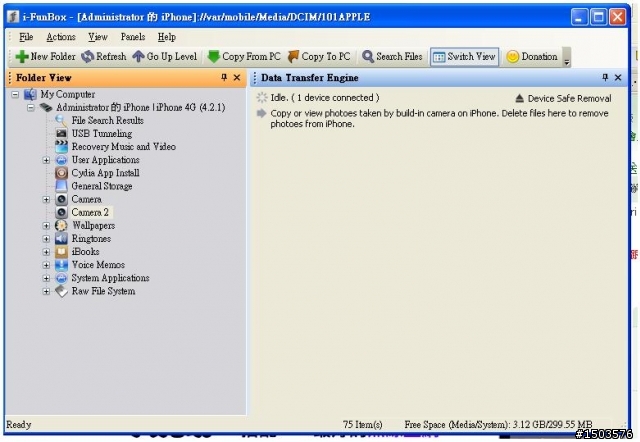Click the Go Up Level label
Screen dimensions: 640x442
click(172, 56)
